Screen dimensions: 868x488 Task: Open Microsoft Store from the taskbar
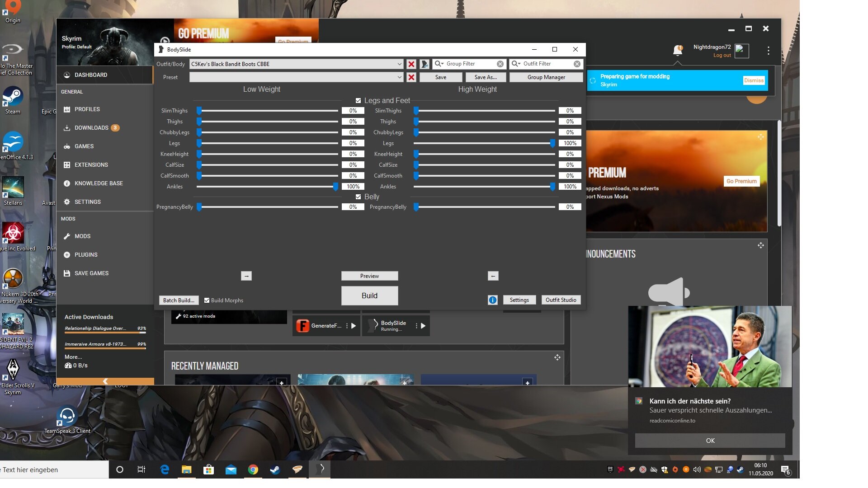[x=208, y=470]
